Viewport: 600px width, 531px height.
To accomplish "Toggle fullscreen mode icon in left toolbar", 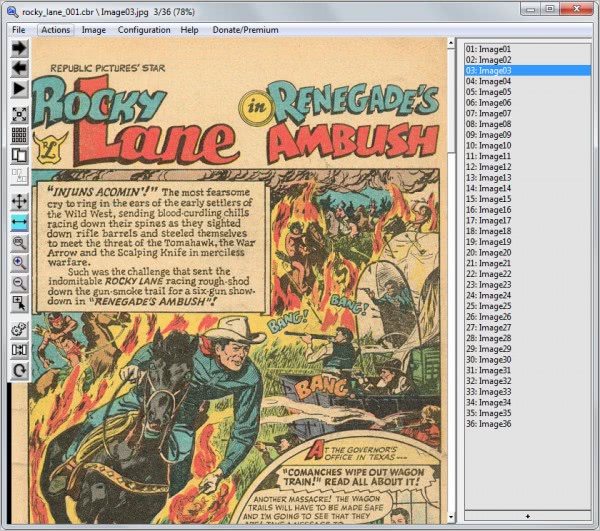I will pyautogui.click(x=19, y=114).
